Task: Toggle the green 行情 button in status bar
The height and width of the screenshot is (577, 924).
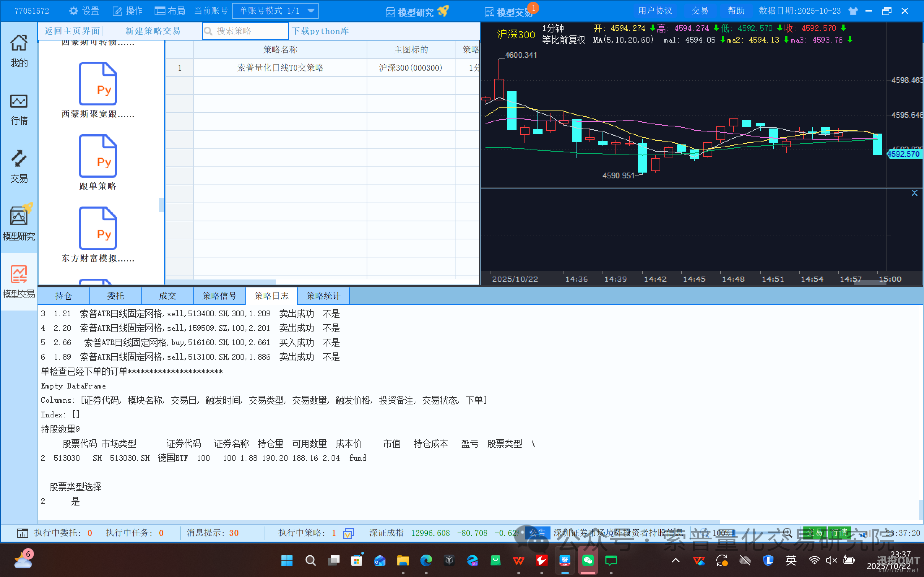Action: coord(839,533)
